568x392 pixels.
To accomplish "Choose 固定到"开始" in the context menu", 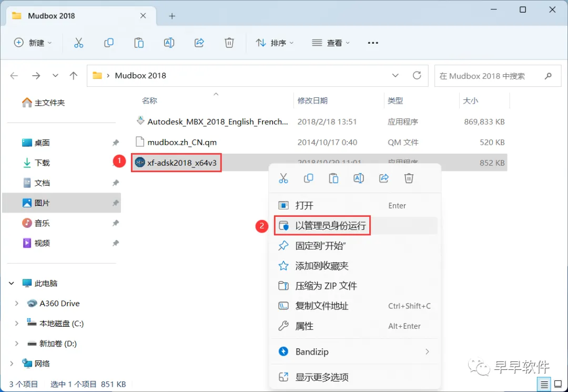I will (356, 246).
